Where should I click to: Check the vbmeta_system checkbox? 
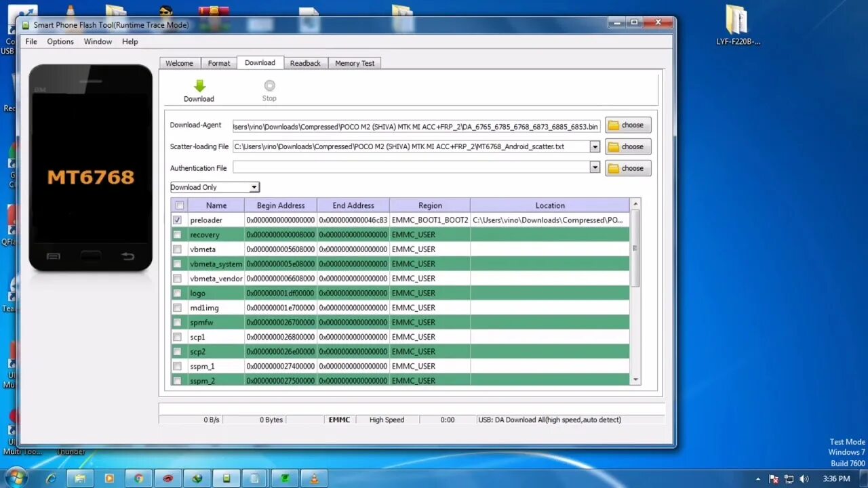[178, 264]
